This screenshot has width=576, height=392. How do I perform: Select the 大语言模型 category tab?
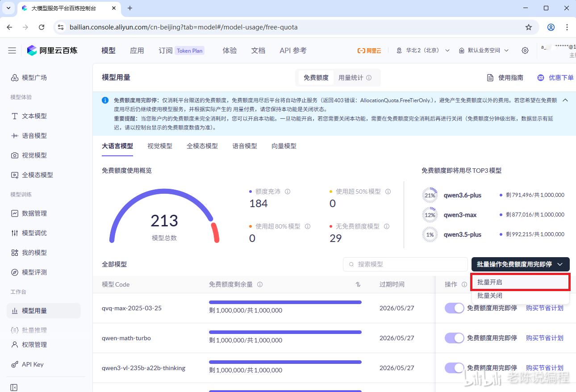(x=117, y=146)
